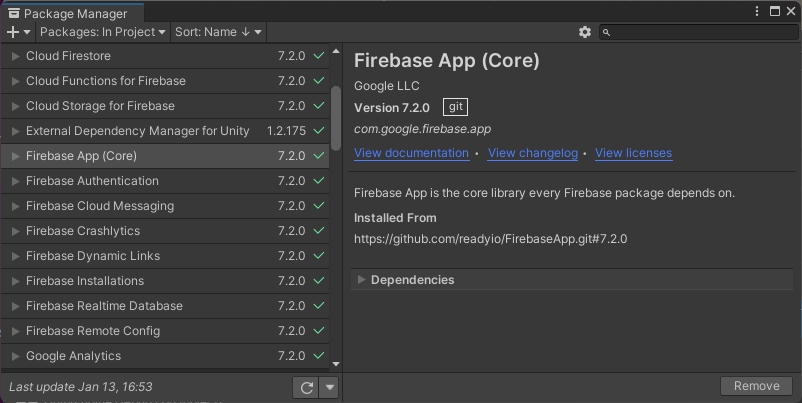Click the green checkmark beside Cloud Firestore
This screenshot has width=802, height=403.
319,56
